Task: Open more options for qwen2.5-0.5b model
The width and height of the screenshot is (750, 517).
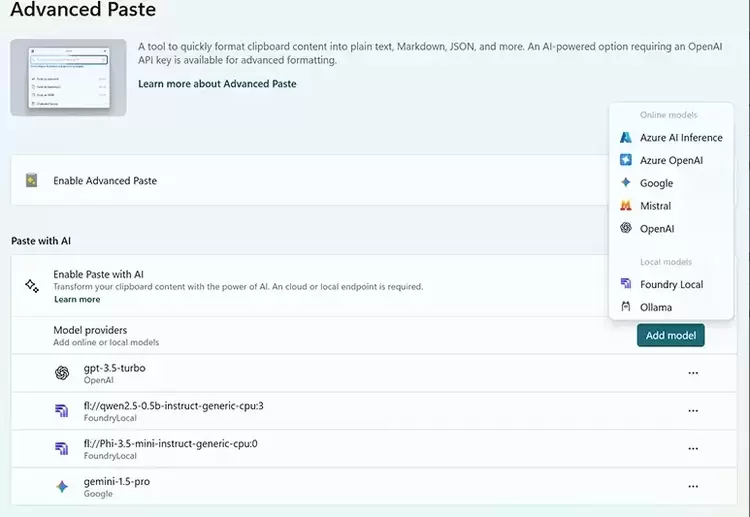Action: 693,411
